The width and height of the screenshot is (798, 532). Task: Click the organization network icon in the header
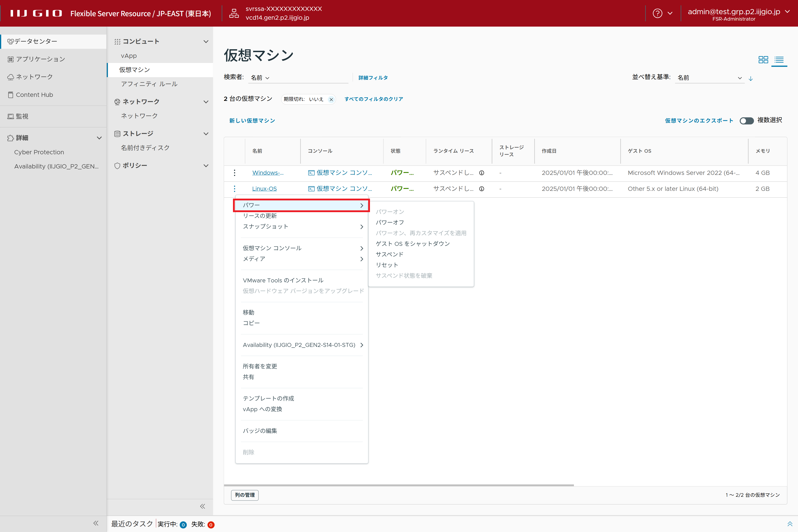(x=234, y=14)
